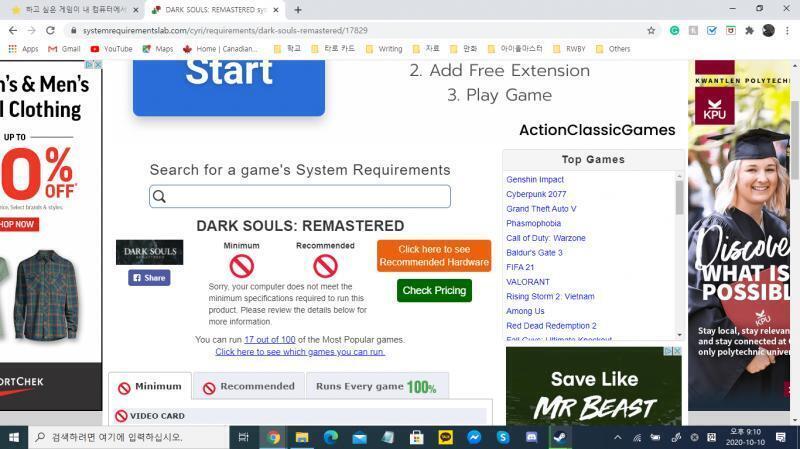Open Among Us in Top Games

pyautogui.click(x=525, y=311)
